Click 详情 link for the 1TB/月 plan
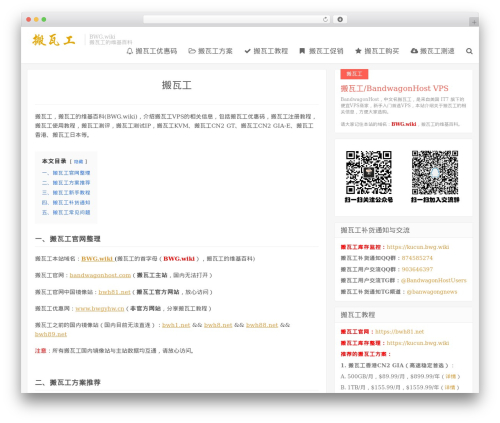The image size is (500, 423). click(x=450, y=387)
